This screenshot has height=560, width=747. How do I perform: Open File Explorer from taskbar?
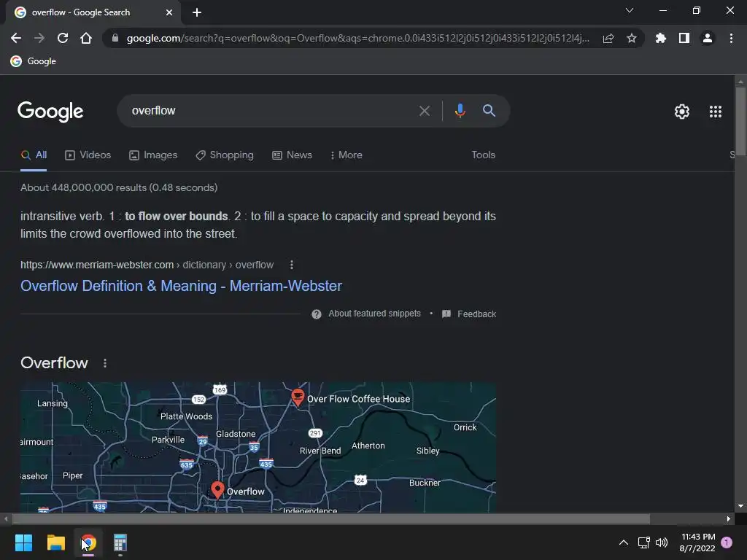(55, 542)
